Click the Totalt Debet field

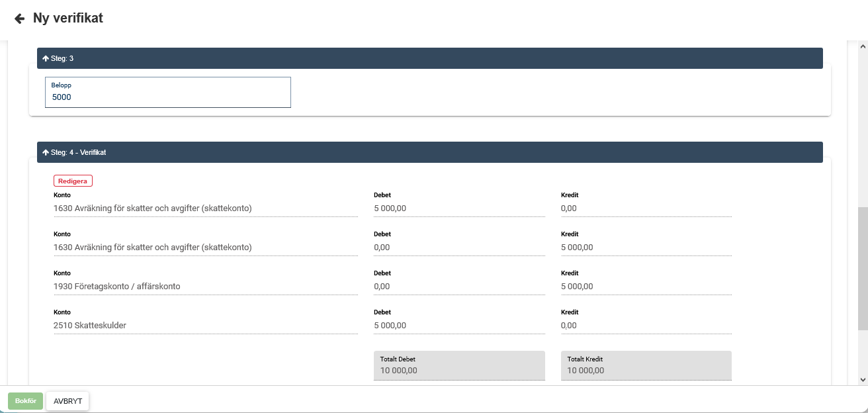click(x=459, y=365)
